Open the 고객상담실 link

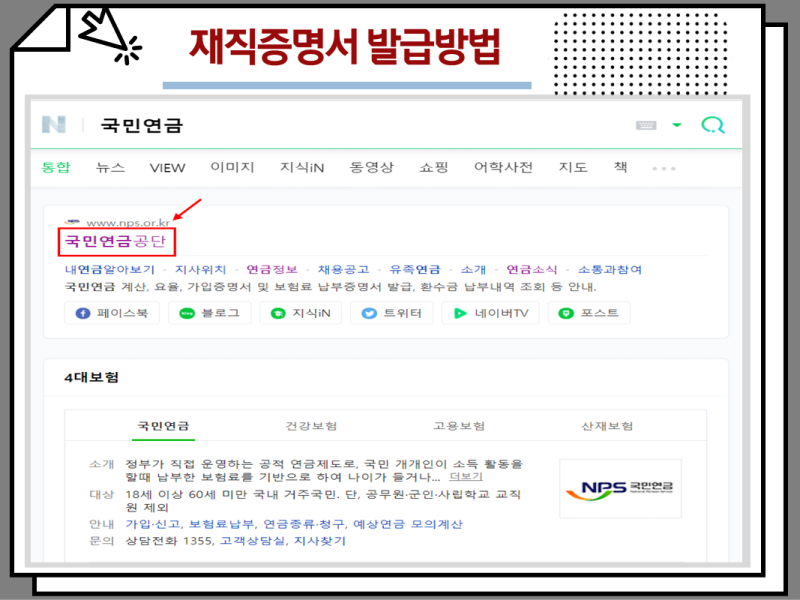252,541
